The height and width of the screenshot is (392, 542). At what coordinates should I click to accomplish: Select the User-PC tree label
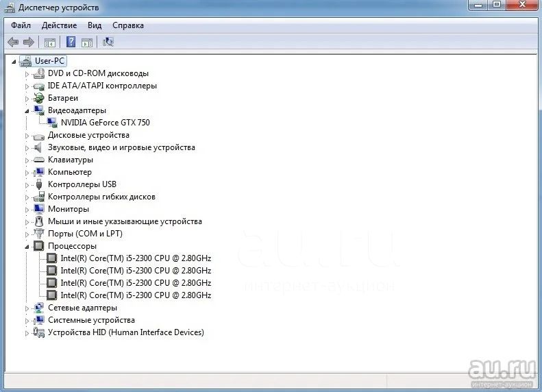coord(49,61)
